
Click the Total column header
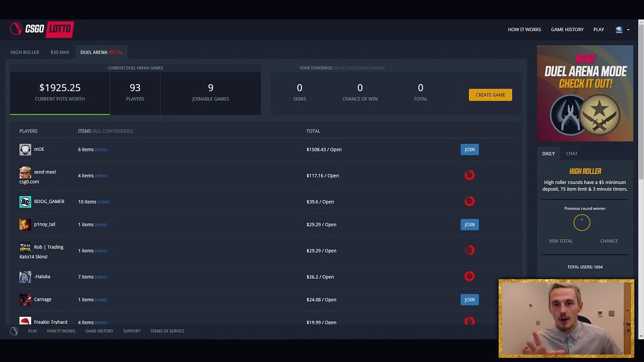pos(313,131)
